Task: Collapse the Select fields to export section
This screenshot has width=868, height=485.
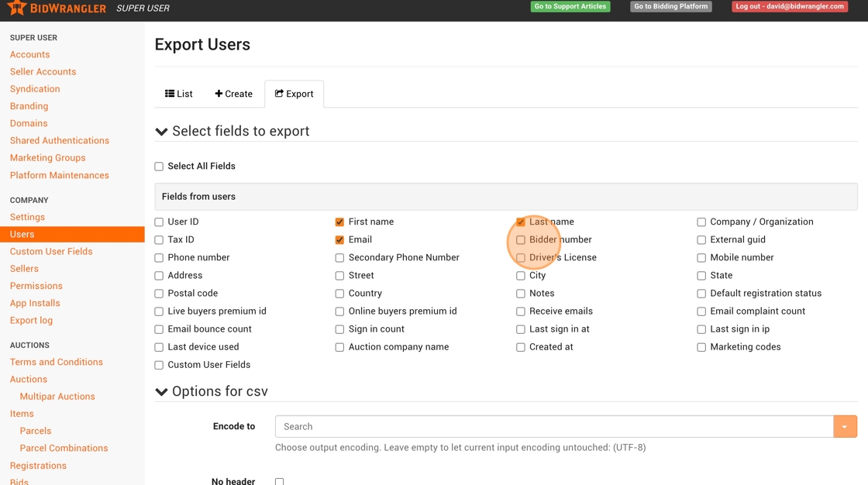Action: click(x=161, y=132)
